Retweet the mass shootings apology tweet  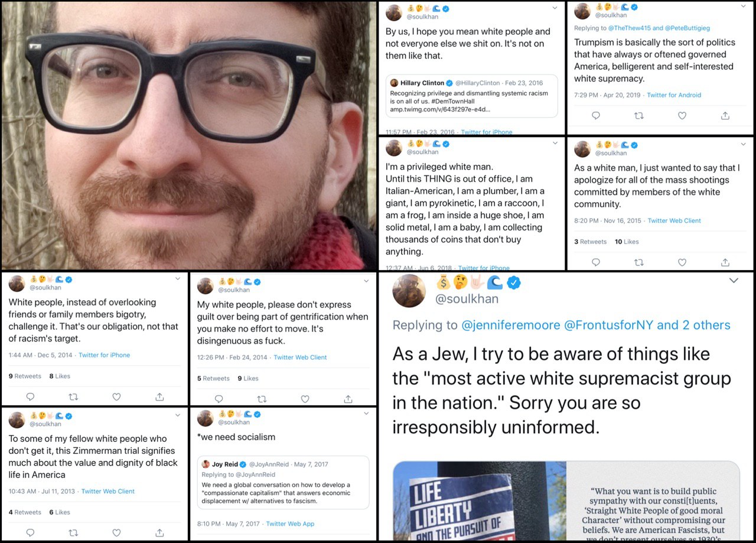(638, 262)
